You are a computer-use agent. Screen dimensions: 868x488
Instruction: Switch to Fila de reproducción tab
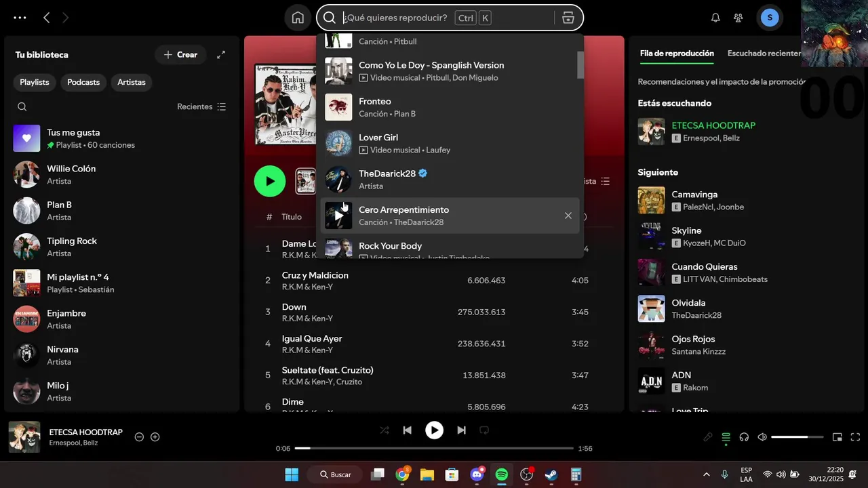click(x=677, y=53)
